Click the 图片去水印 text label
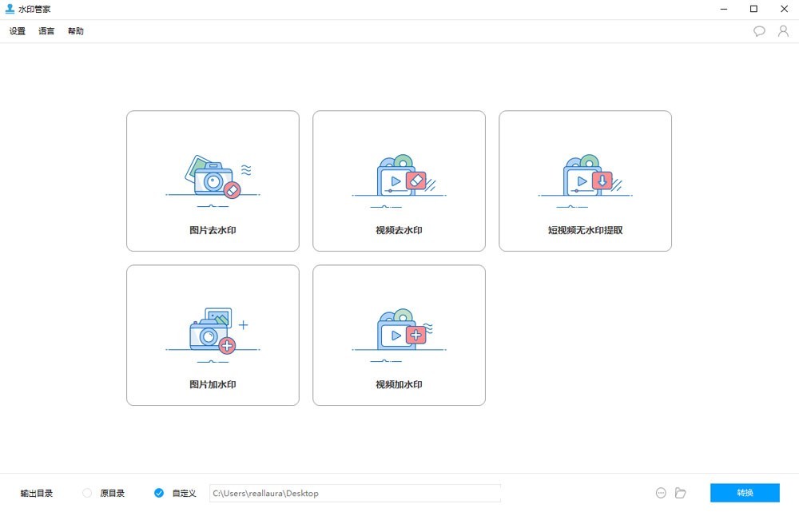 [x=213, y=230]
